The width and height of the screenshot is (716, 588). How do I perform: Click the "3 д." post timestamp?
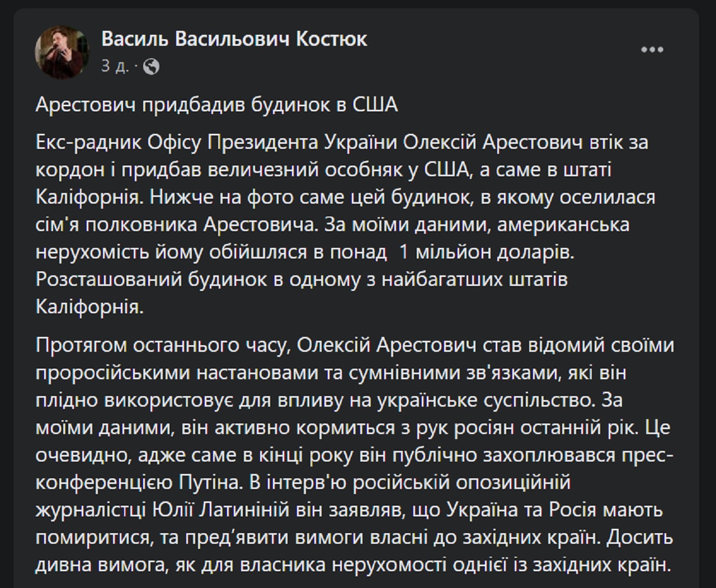pos(114,67)
